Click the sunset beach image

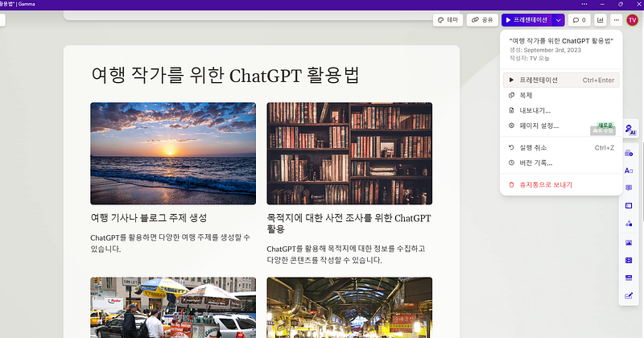pyautogui.click(x=173, y=153)
